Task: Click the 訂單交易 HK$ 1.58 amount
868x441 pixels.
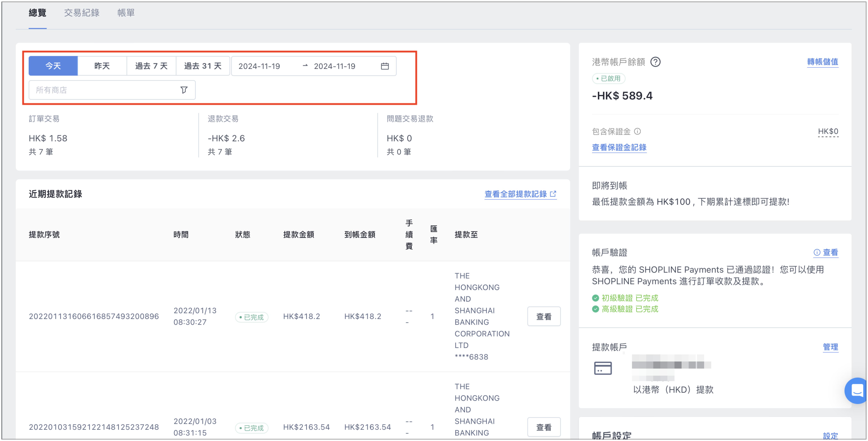Action: click(x=48, y=138)
